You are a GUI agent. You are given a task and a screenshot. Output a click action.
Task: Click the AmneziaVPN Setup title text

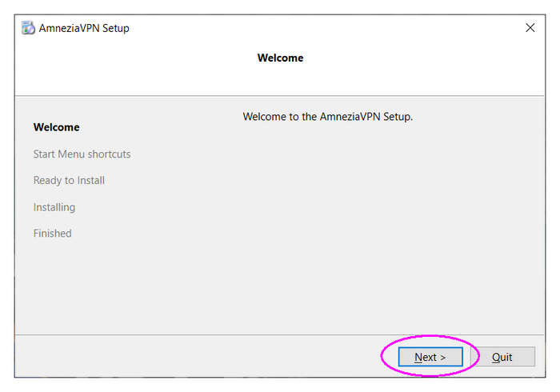[84, 28]
